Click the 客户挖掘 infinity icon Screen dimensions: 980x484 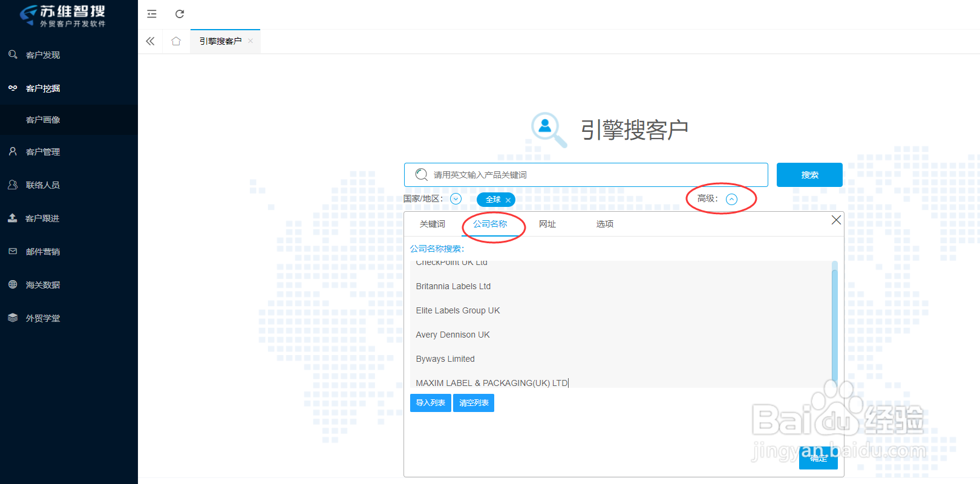[x=13, y=88]
